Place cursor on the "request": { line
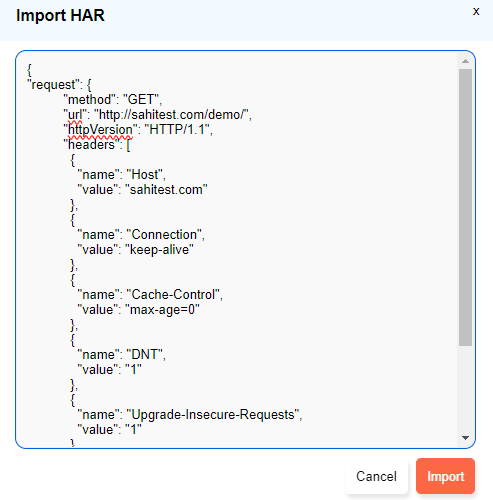 pyautogui.click(x=59, y=85)
